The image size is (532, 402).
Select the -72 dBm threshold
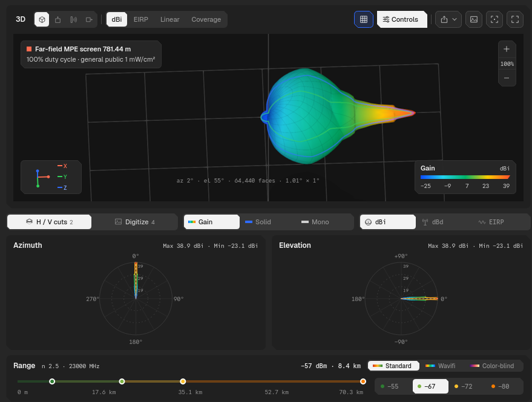pos(467,386)
